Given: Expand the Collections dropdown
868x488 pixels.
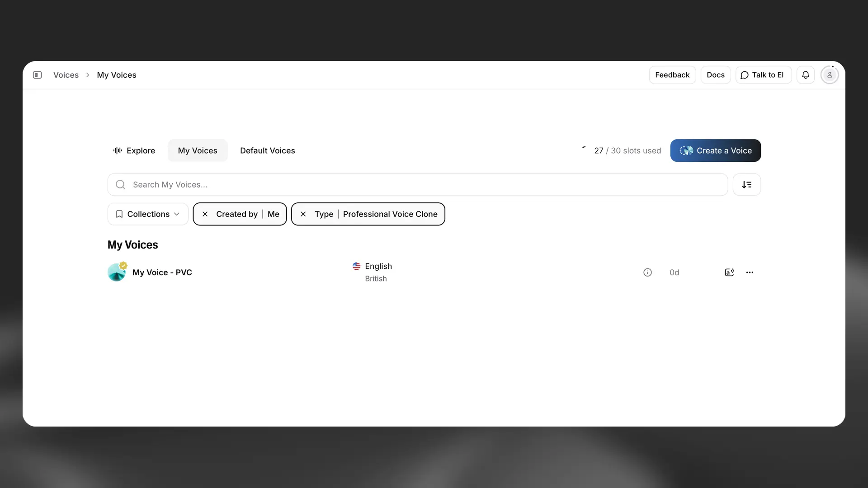Looking at the screenshot, I should click(x=147, y=214).
